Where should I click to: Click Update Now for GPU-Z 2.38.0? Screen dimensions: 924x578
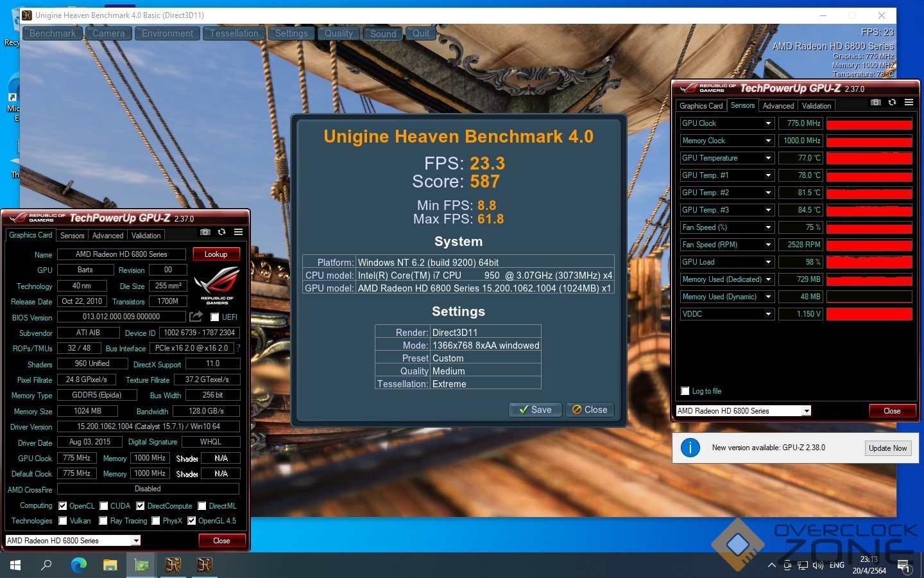(888, 448)
